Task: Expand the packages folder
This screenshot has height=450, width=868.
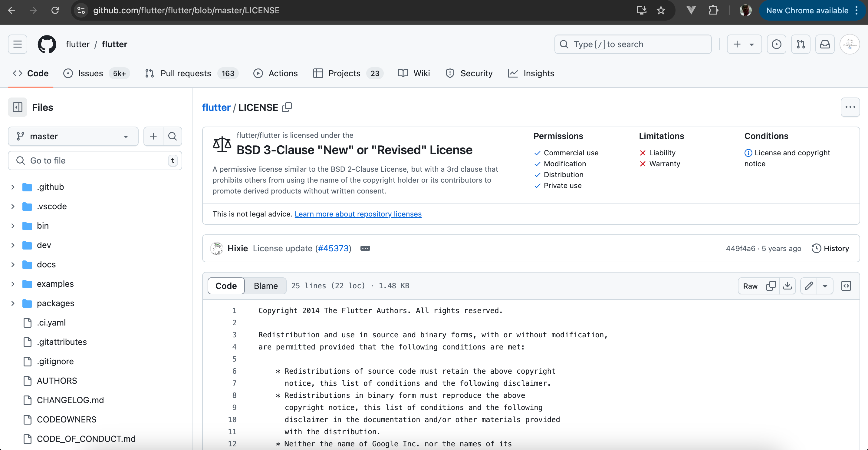Action: coord(13,303)
